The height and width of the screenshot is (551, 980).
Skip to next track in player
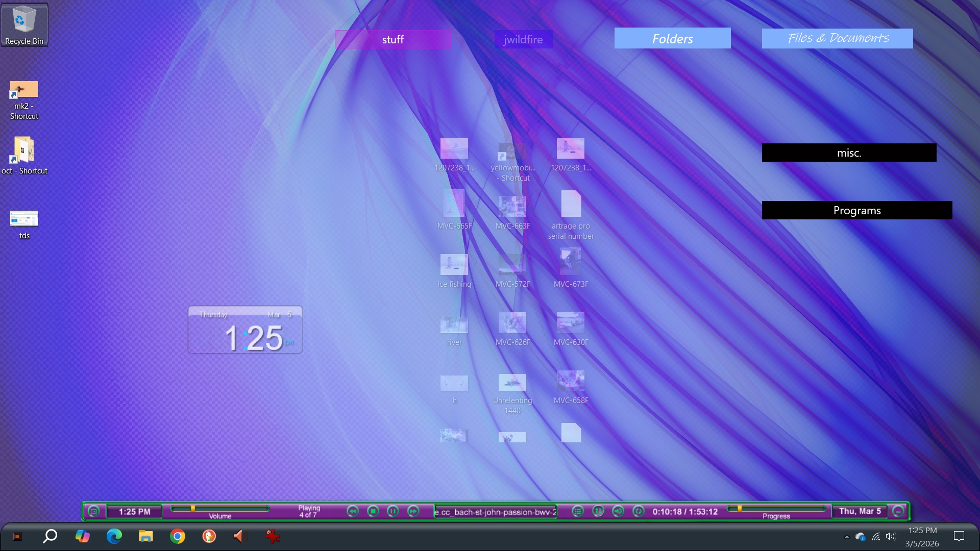(x=413, y=511)
